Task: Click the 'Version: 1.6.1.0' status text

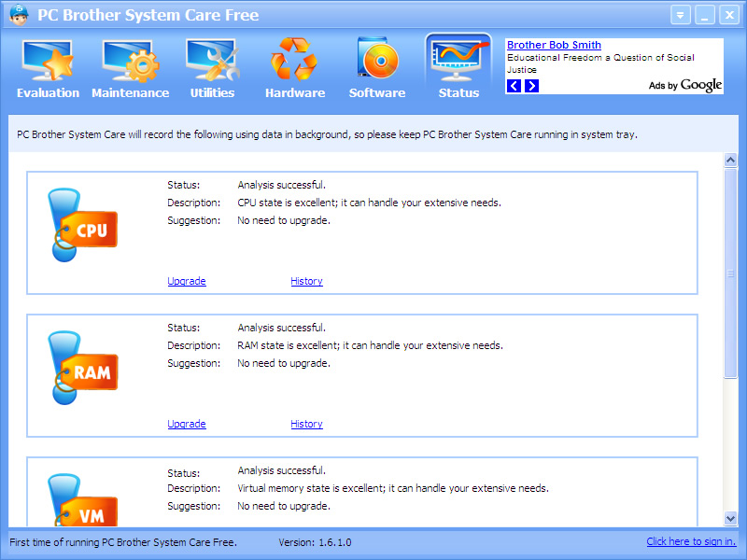Action: tap(315, 542)
